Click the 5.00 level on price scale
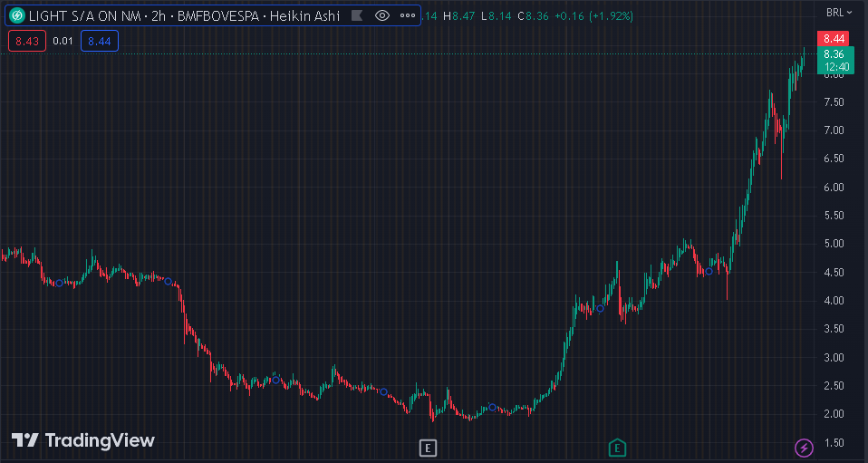This screenshot has height=463, width=868. [833, 244]
